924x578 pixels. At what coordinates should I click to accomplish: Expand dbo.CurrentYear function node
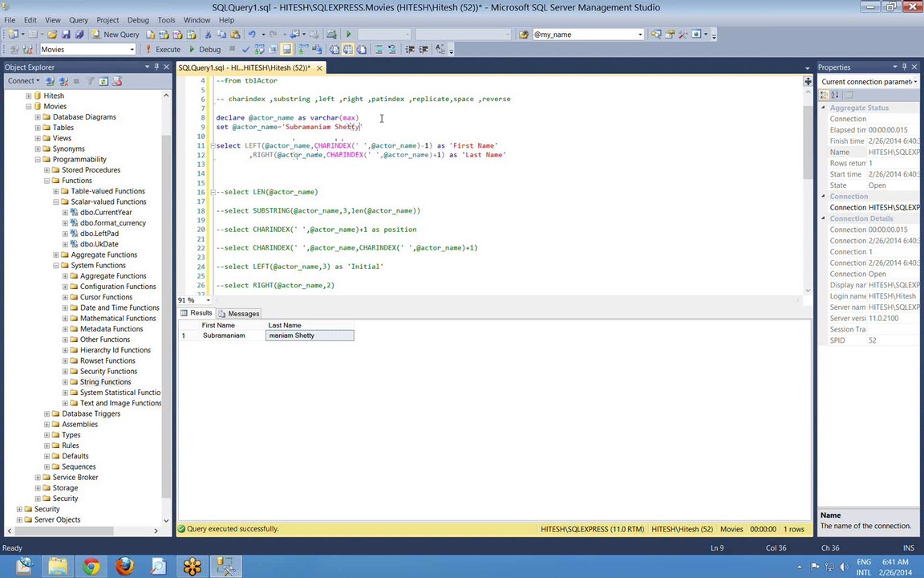click(x=66, y=212)
